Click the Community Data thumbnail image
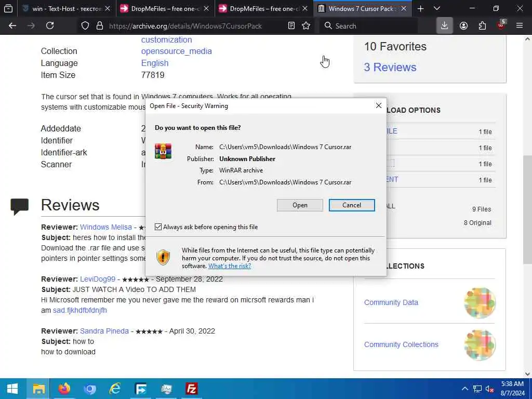This screenshot has width=532, height=399. click(480, 303)
